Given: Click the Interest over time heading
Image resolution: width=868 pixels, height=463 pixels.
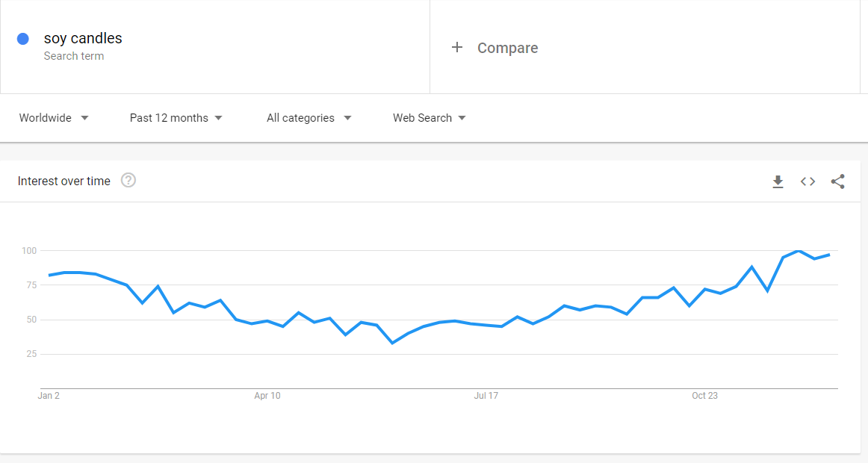Looking at the screenshot, I should point(63,181).
